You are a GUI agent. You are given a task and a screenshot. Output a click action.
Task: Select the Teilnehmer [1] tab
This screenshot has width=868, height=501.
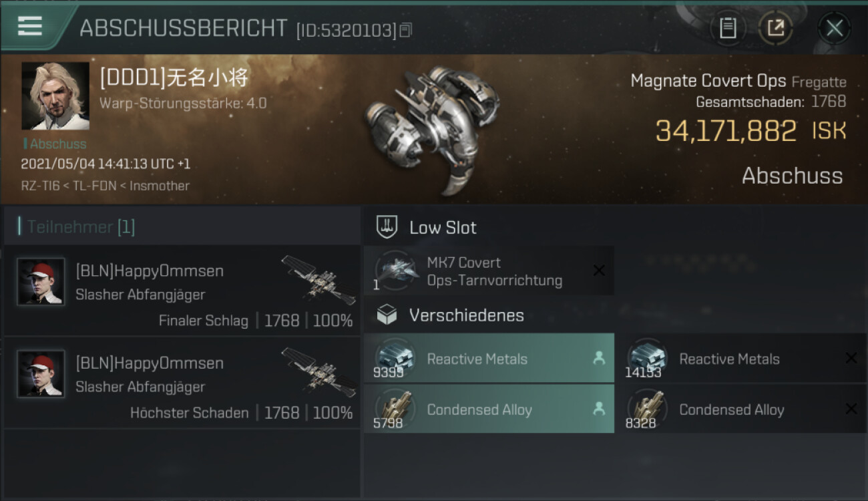(77, 227)
